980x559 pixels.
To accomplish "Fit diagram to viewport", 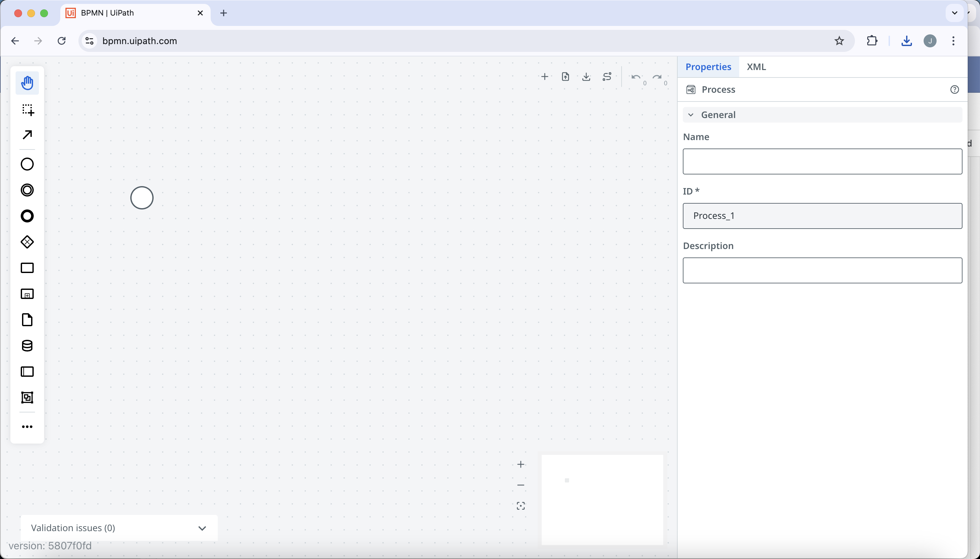I will [521, 506].
